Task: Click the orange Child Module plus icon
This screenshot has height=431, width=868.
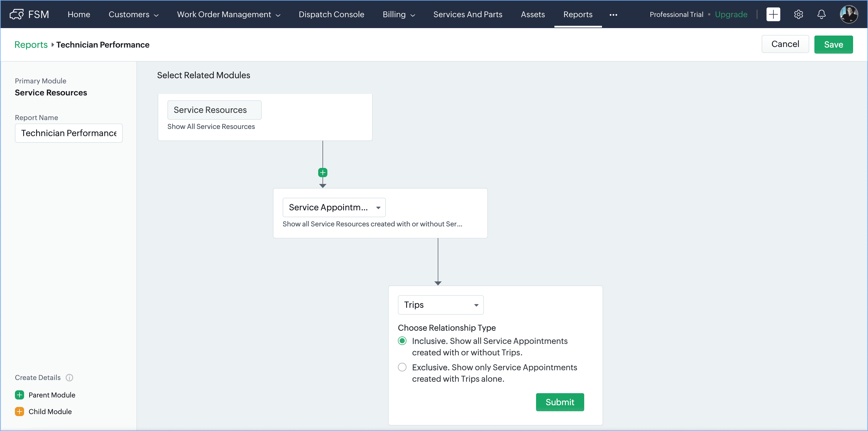Action: (x=19, y=412)
